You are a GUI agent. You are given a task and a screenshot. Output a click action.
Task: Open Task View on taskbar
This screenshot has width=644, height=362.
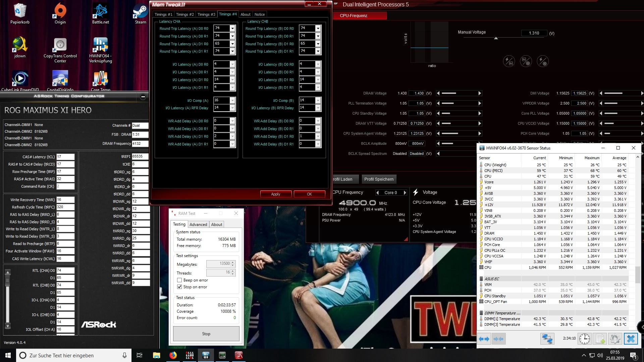[140, 355]
